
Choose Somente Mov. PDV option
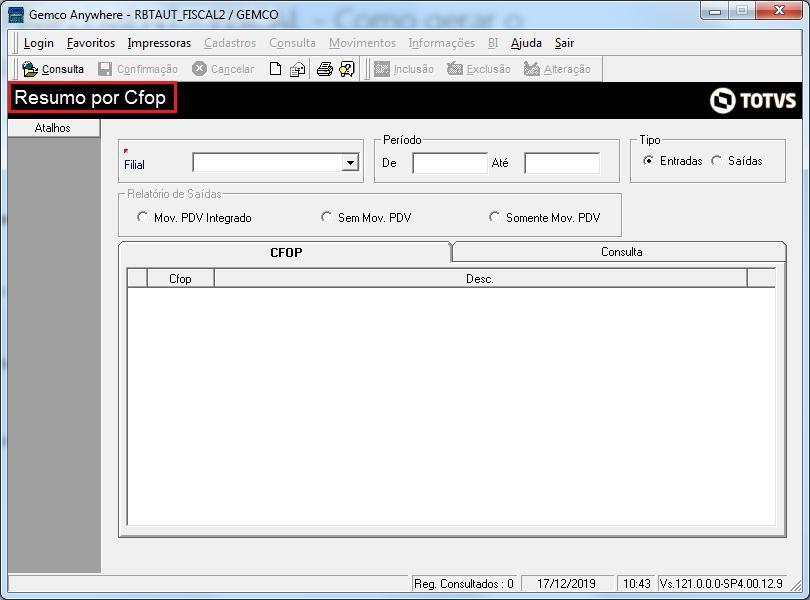[x=494, y=217]
